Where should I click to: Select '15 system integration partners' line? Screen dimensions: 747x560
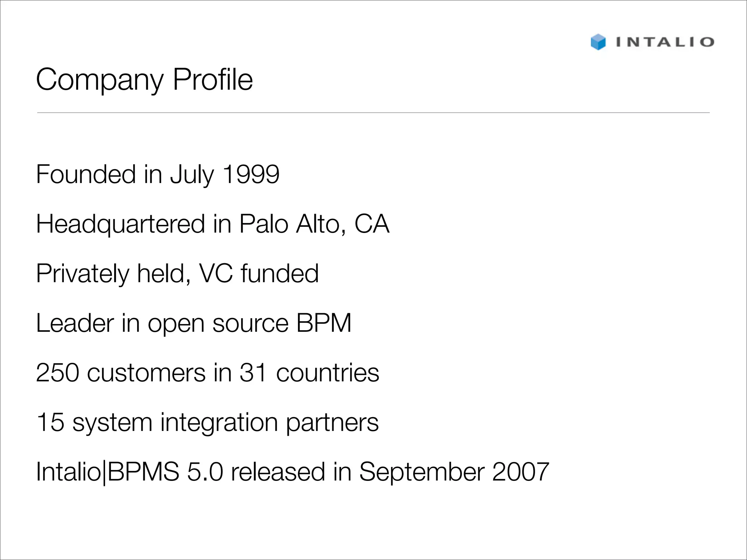[x=208, y=422]
